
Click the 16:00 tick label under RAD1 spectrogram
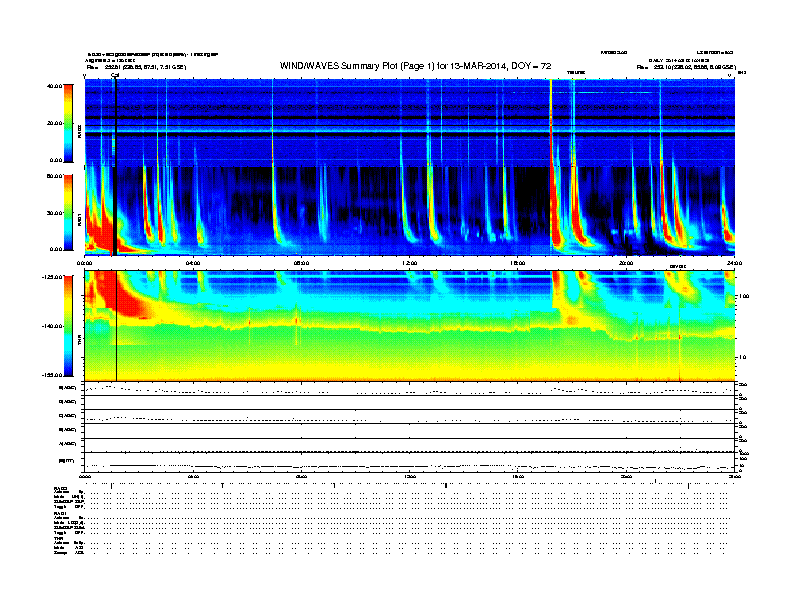(x=518, y=264)
